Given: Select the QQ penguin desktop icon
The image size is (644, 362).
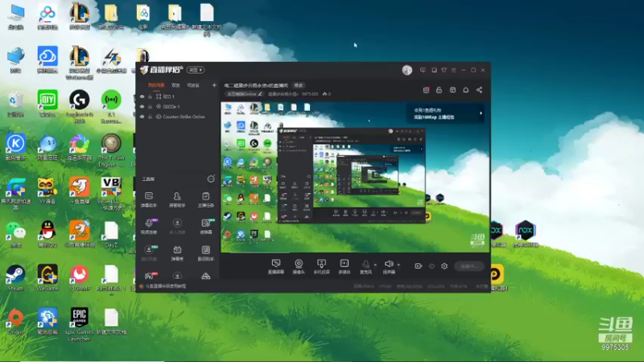Looking at the screenshot, I should coord(47,234).
